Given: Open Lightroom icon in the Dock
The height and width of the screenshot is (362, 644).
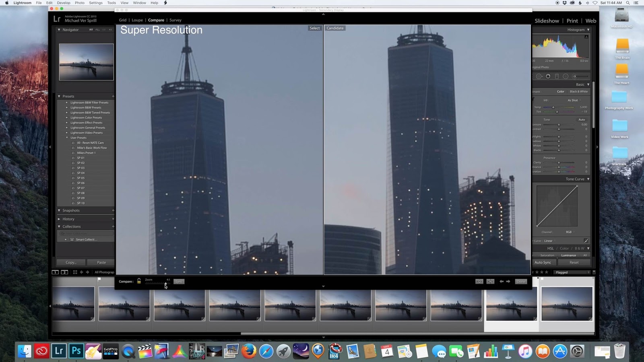Looking at the screenshot, I should tap(59, 351).
